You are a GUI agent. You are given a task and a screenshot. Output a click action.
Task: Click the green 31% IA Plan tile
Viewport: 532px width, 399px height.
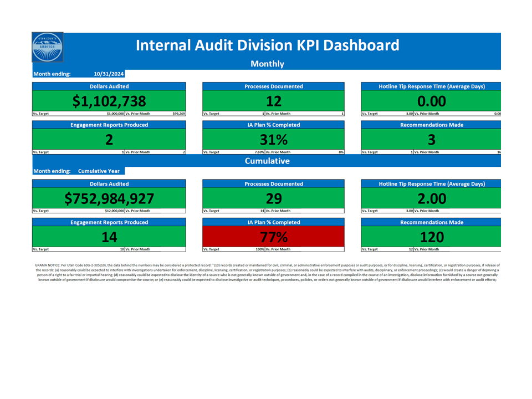click(274, 140)
